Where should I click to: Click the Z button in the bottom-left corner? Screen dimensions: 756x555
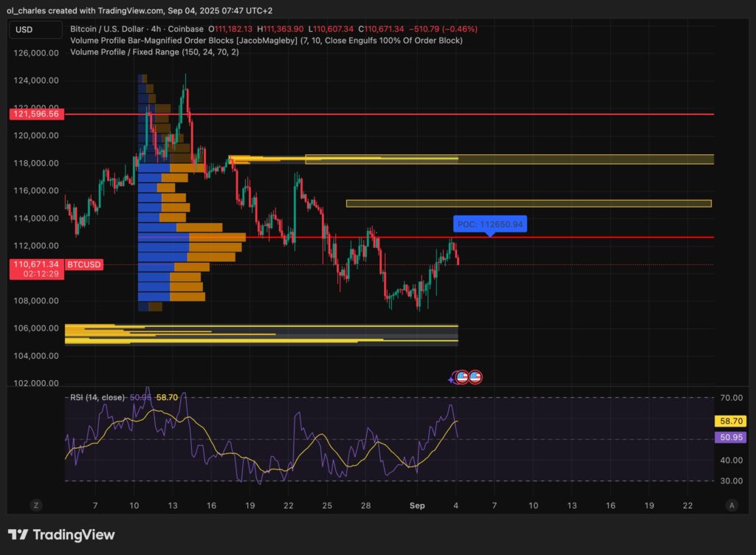coord(35,505)
